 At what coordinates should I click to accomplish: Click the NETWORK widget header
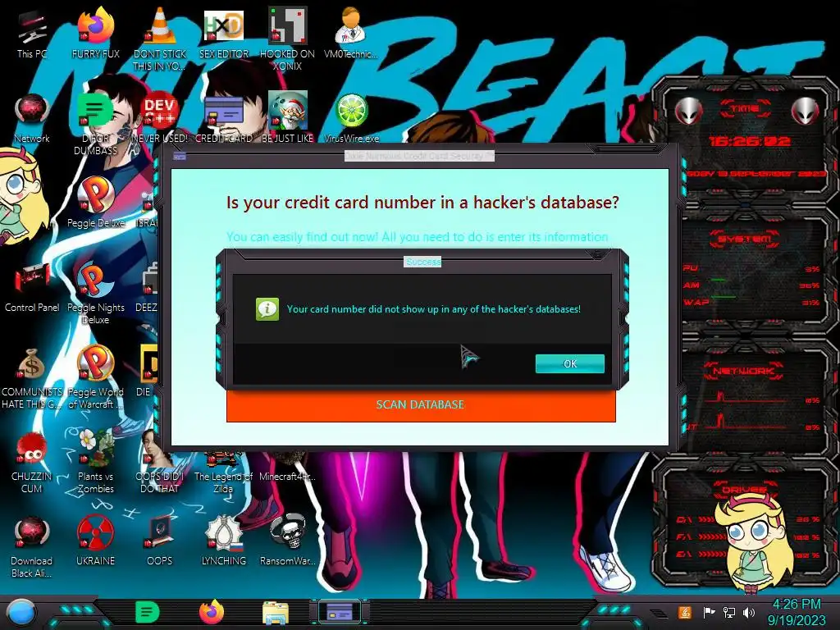point(743,371)
